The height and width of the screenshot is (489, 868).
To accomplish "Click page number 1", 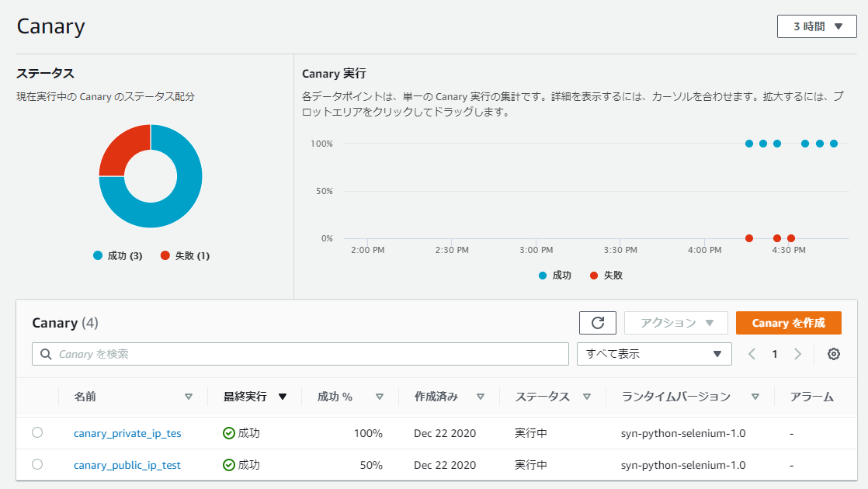I will [775, 354].
